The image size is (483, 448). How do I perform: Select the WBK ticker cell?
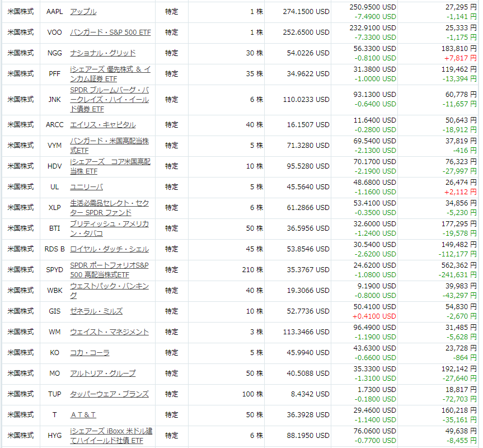pyautogui.click(x=54, y=291)
